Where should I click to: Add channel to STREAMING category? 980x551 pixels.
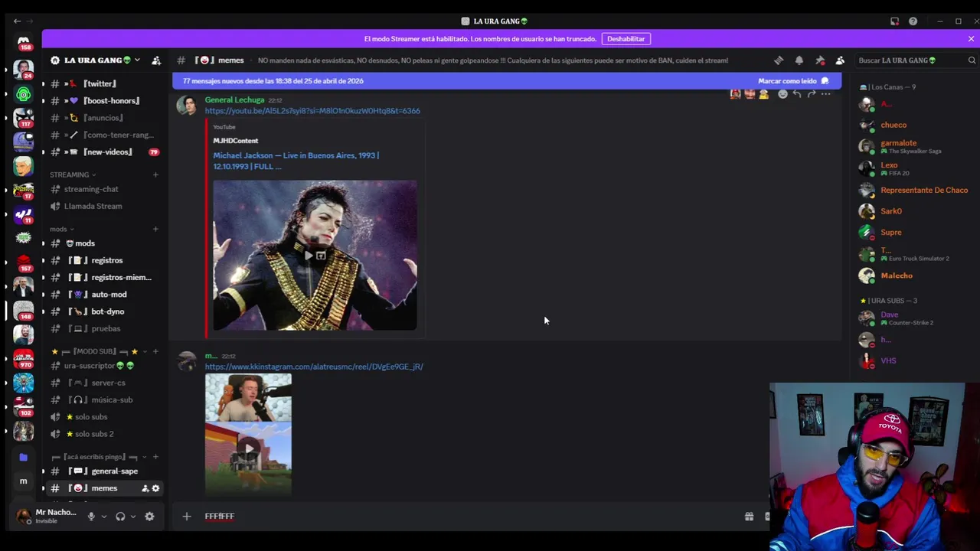(x=155, y=175)
